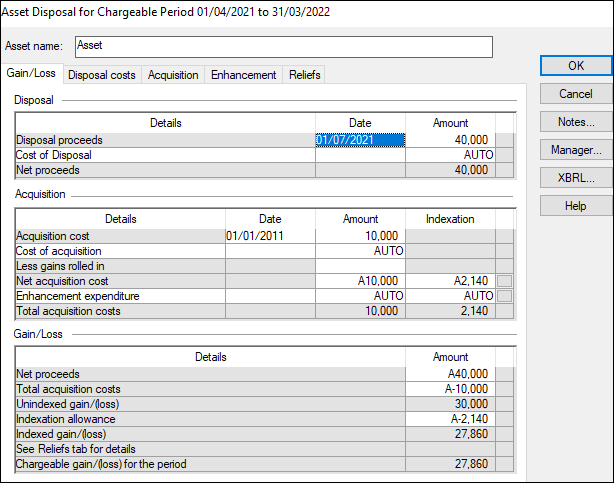The width and height of the screenshot is (614, 483).
Task: Cancel the asset disposal dialog
Action: tap(575, 94)
